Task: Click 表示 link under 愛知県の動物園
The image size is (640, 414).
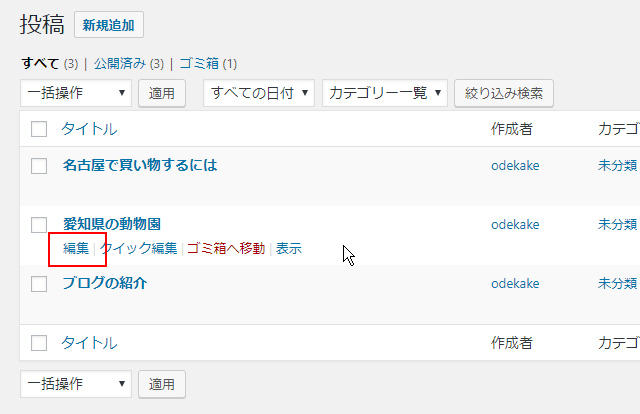Action: tap(289, 248)
